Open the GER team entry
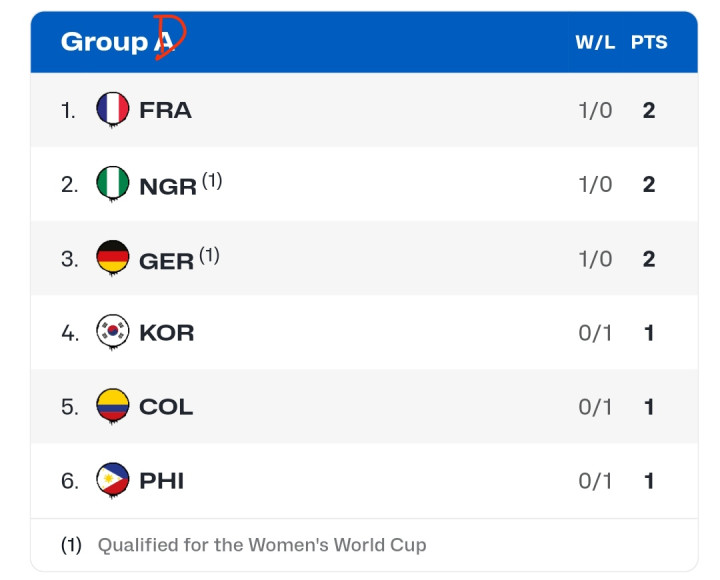This screenshot has width=720, height=580. coord(166,260)
